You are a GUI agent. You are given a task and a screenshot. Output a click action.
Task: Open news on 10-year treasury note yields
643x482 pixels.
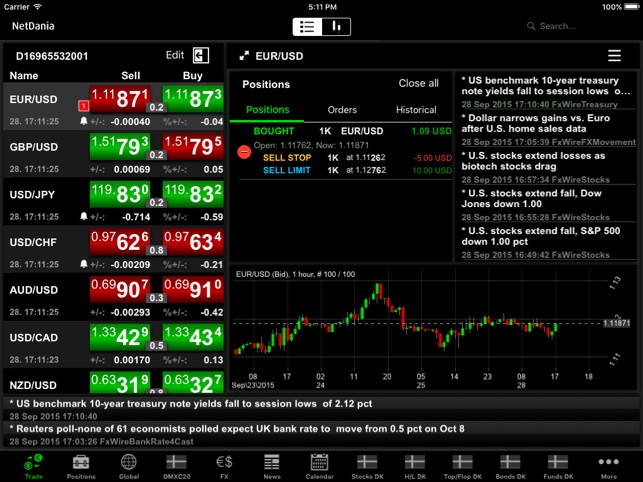(546, 92)
